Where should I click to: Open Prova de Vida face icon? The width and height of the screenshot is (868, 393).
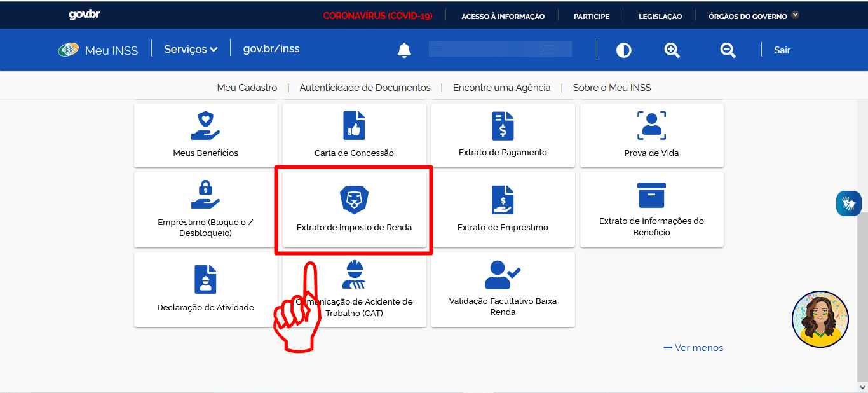[x=651, y=126]
